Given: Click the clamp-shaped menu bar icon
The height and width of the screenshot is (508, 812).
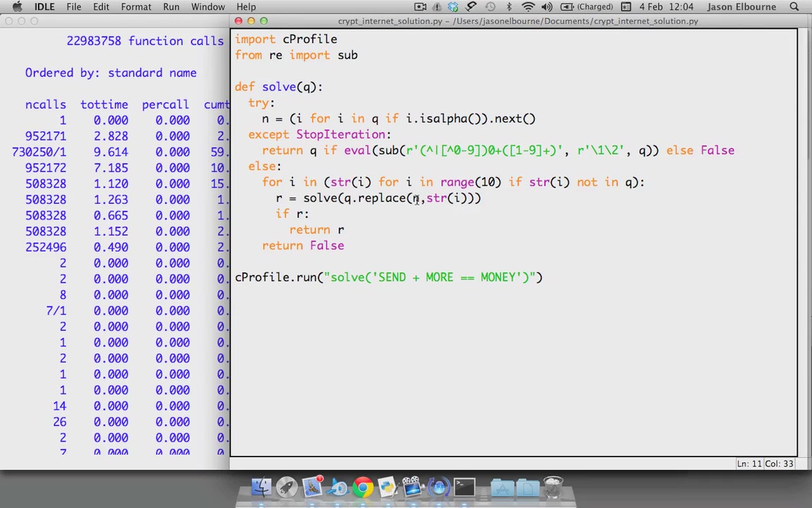Looking at the screenshot, I should (472, 7).
